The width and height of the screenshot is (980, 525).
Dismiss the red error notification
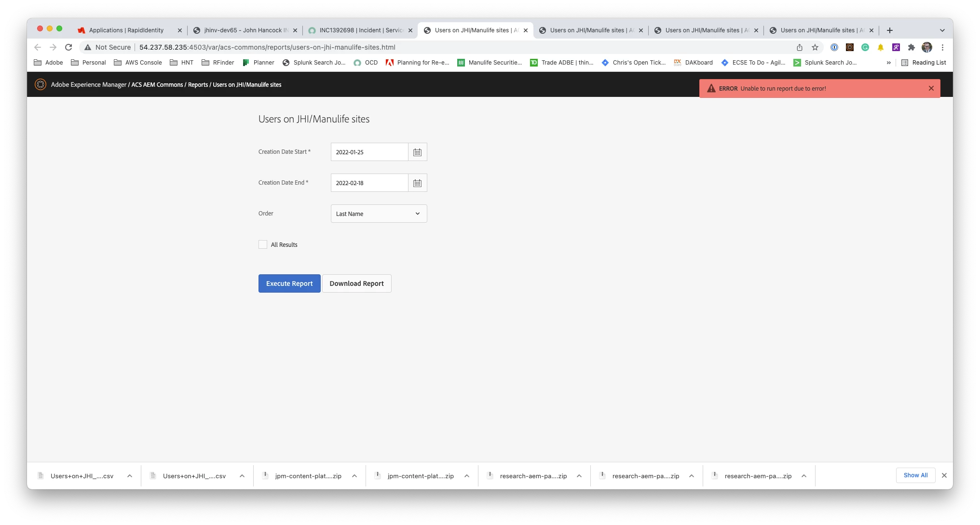[x=931, y=88]
